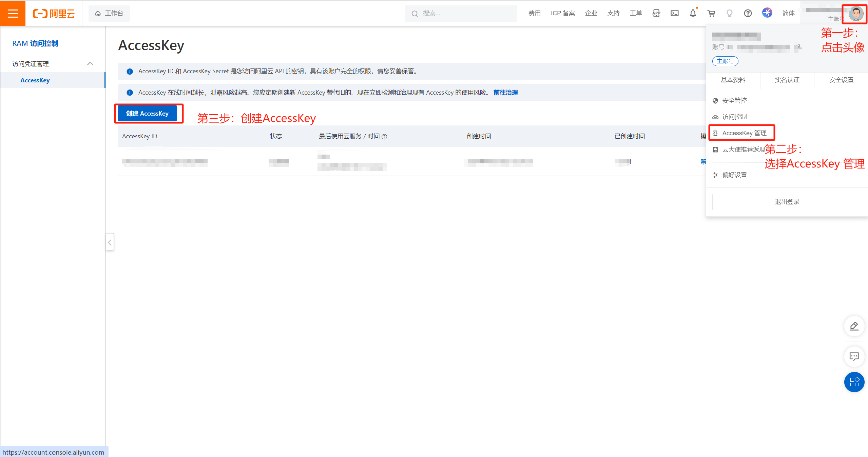This screenshot has height=457, width=868.
Task: Click the App download icon in header
Action: point(656,13)
